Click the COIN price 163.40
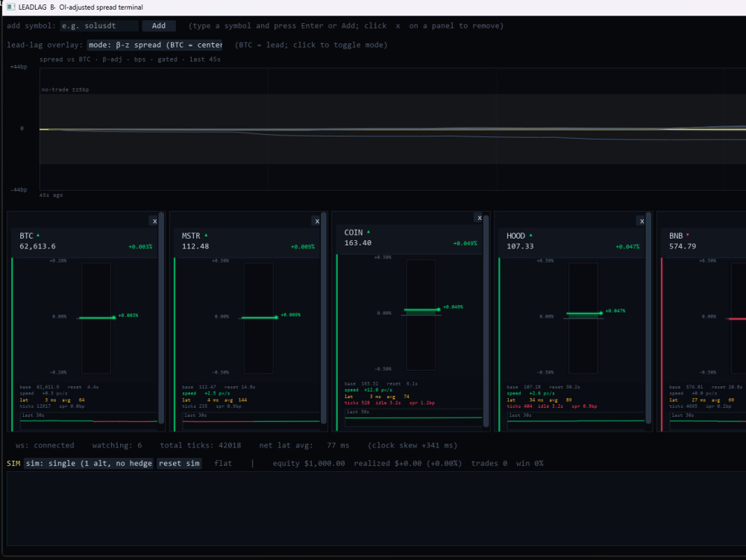Image resolution: width=746 pixels, height=560 pixels. [358, 243]
